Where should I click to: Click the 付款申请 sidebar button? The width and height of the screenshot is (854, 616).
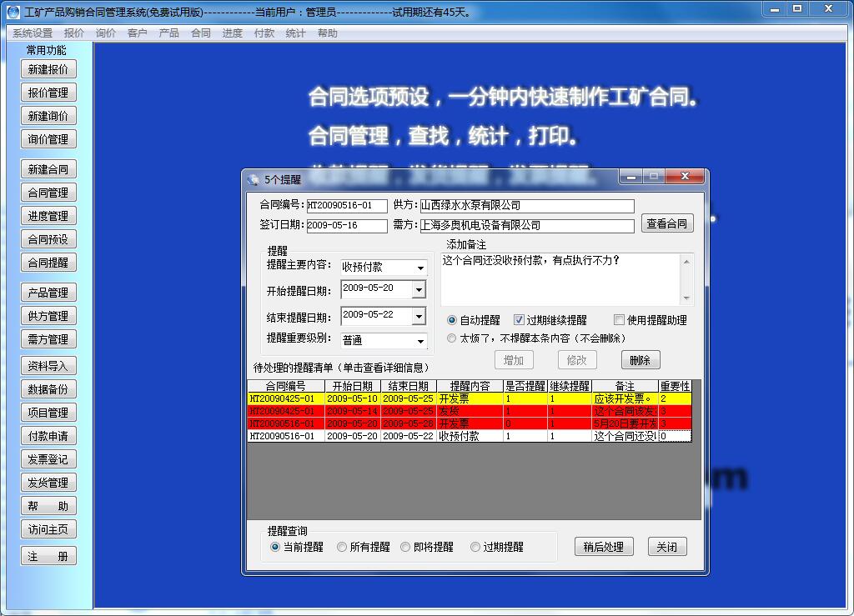tap(48, 436)
